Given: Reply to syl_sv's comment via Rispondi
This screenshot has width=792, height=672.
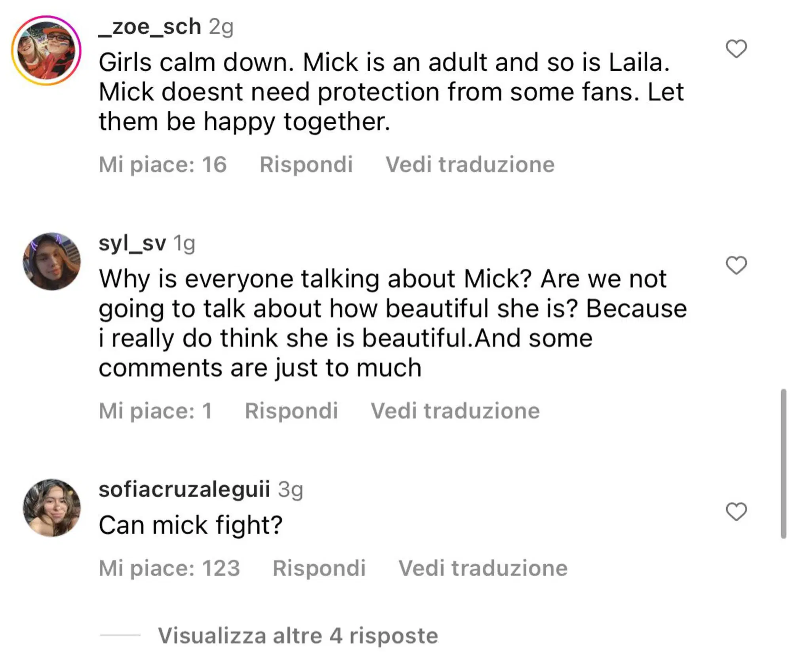Looking at the screenshot, I should coord(291,411).
